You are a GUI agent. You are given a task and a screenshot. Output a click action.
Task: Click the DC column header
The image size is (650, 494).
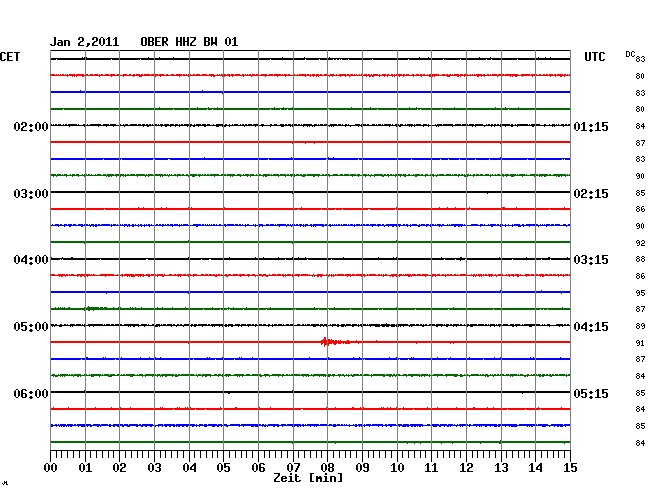630,54
